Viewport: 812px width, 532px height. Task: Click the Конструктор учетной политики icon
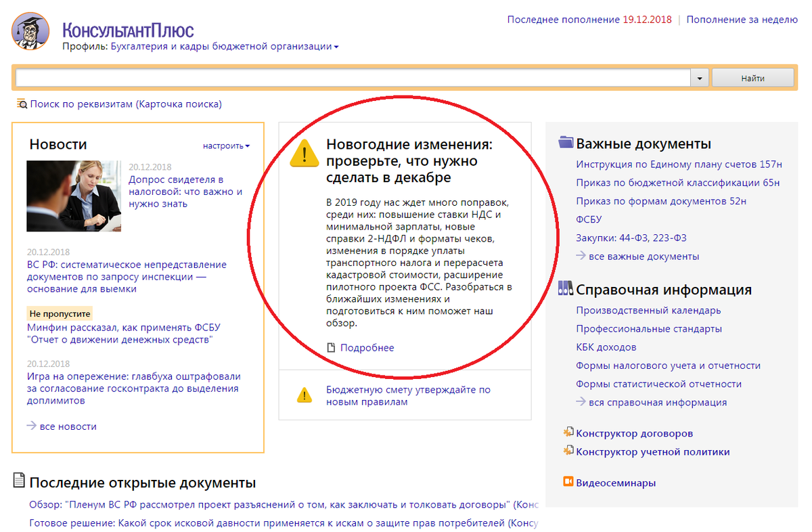coord(568,451)
